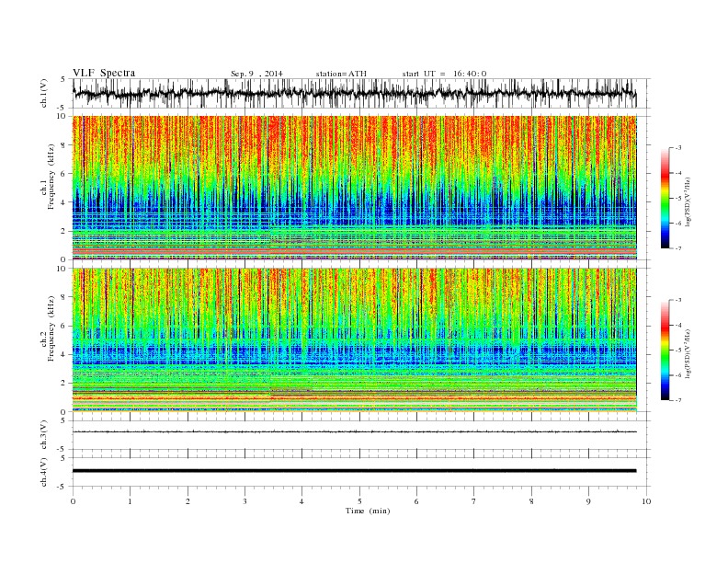Click the time-axis tick label "5"
The image size is (728, 563).
coord(359,501)
